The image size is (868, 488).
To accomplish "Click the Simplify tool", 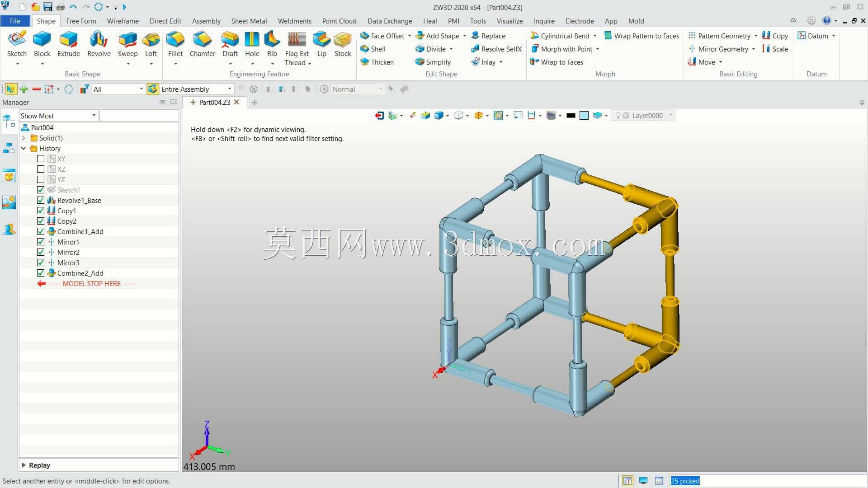I will coord(433,62).
